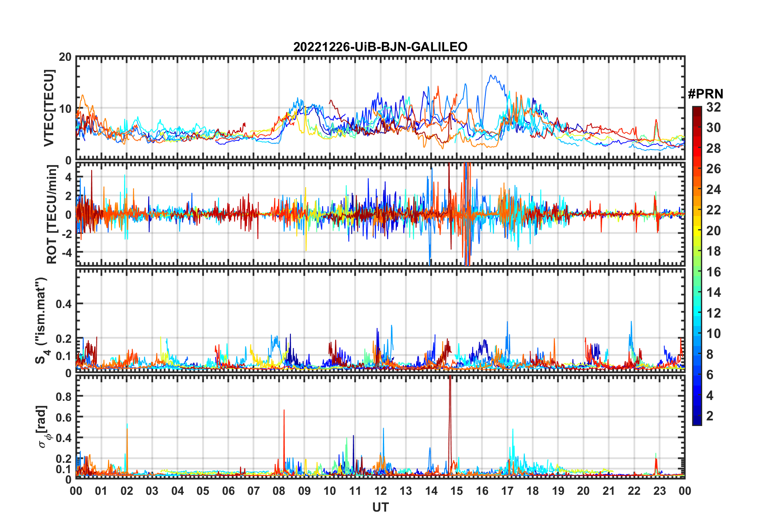Screen dimensions: 761x532
Task: Click colorbar tick label 4
Action: click(x=710, y=396)
